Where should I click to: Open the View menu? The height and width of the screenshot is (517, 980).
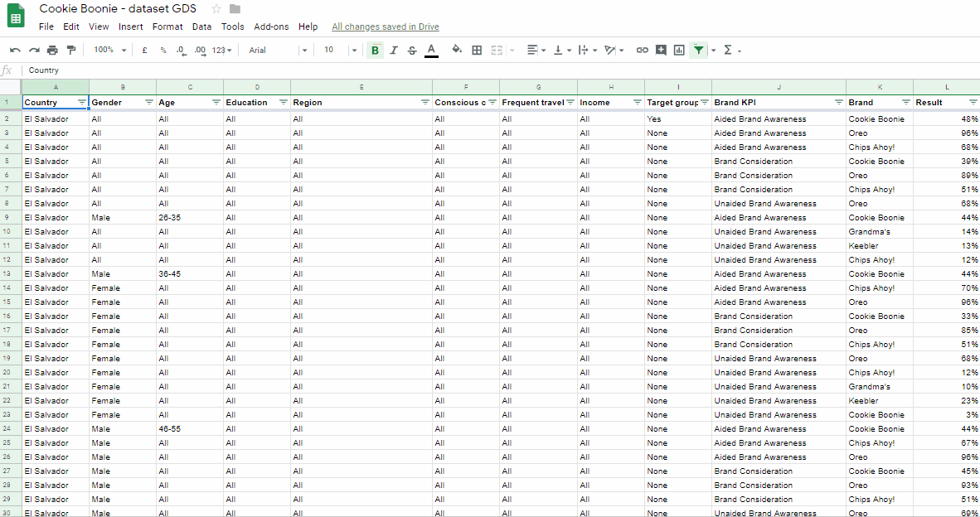pyautogui.click(x=99, y=27)
